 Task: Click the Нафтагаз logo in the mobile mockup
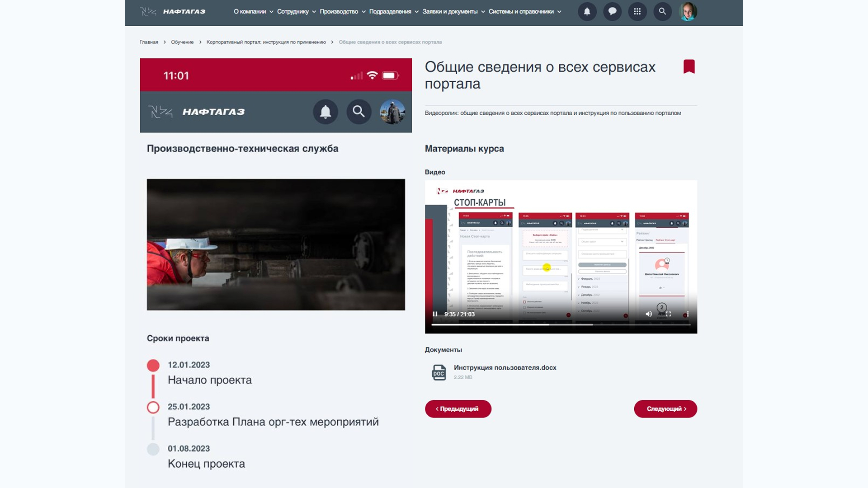(x=197, y=112)
